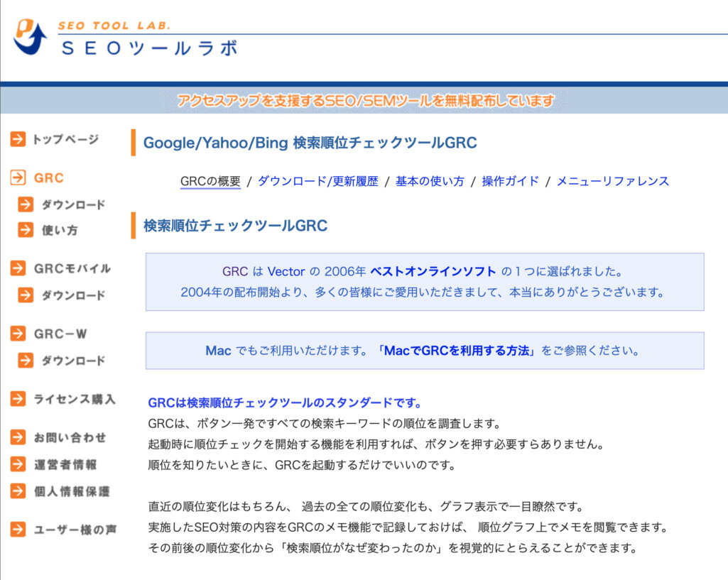Image resolution: width=728 pixels, height=580 pixels.
Task: Click the orange arrow icon beside トップページ
Action: click(18, 139)
